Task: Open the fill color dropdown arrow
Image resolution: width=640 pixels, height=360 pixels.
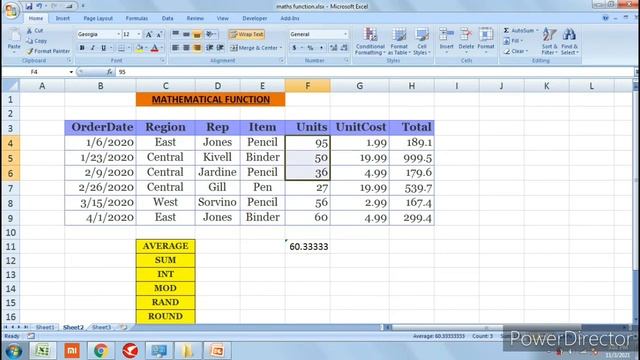Action: [146, 48]
